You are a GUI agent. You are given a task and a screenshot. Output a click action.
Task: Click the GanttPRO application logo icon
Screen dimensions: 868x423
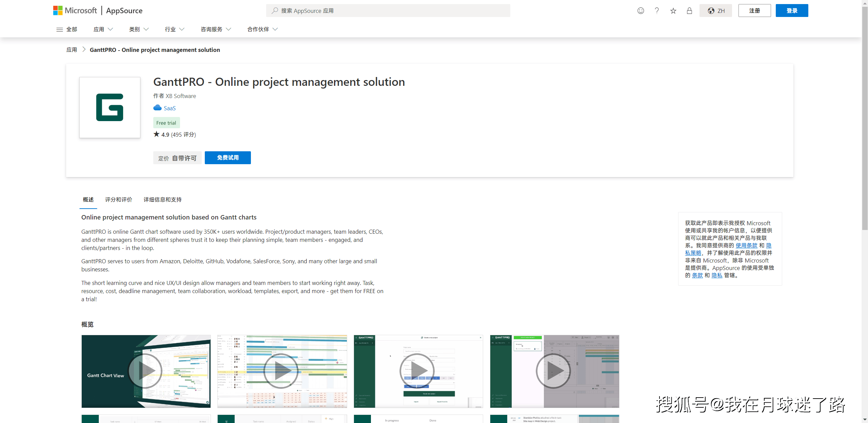[110, 107]
